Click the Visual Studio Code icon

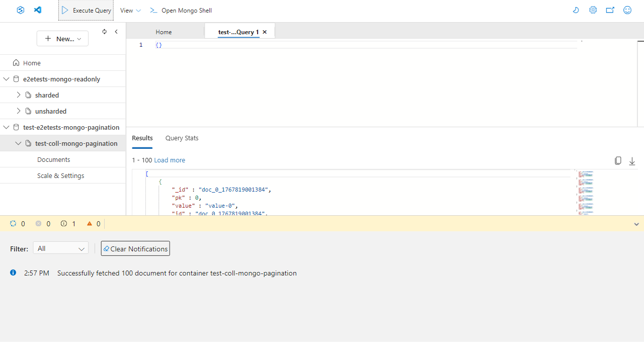point(38,10)
